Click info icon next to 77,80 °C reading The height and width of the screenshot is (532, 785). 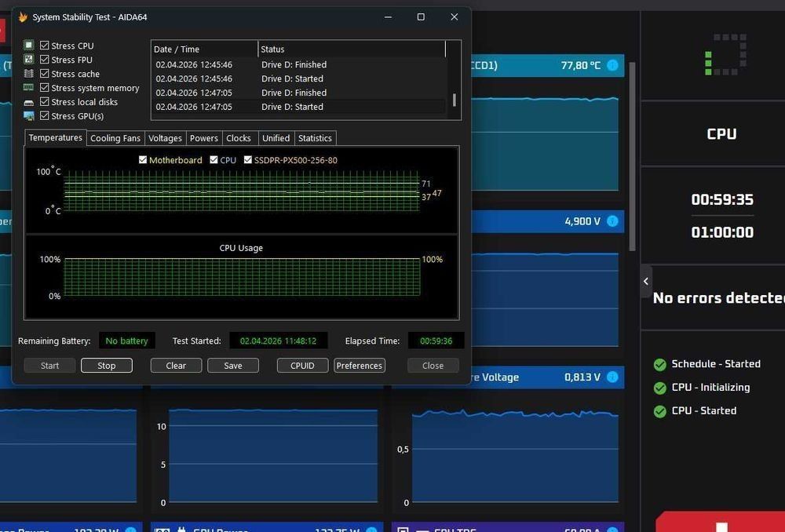tap(612, 65)
